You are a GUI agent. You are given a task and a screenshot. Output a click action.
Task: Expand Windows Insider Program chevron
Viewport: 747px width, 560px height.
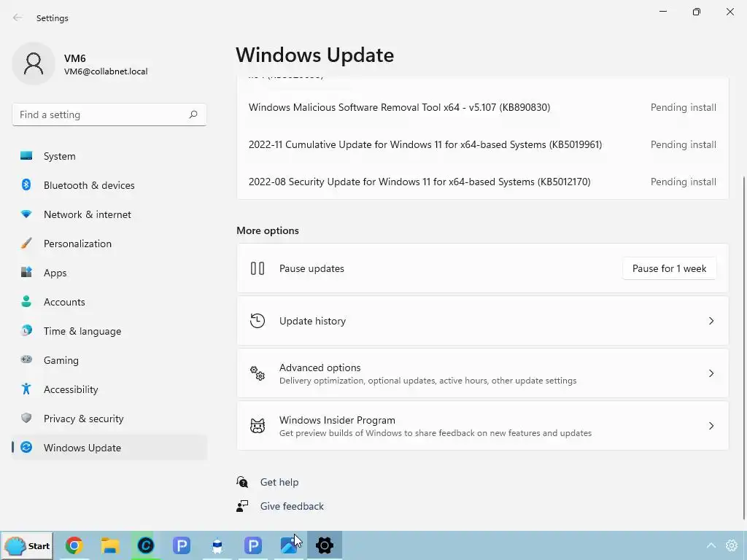pyautogui.click(x=711, y=425)
